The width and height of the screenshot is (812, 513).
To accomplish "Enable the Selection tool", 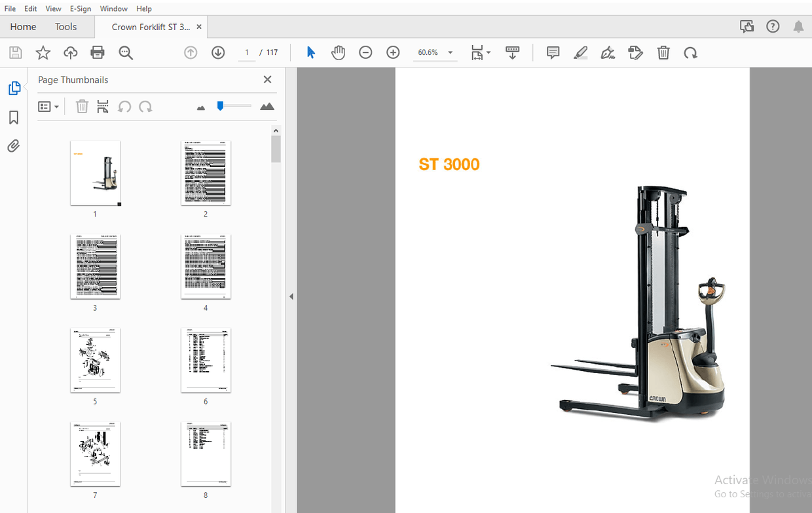I will click(310, 52).
